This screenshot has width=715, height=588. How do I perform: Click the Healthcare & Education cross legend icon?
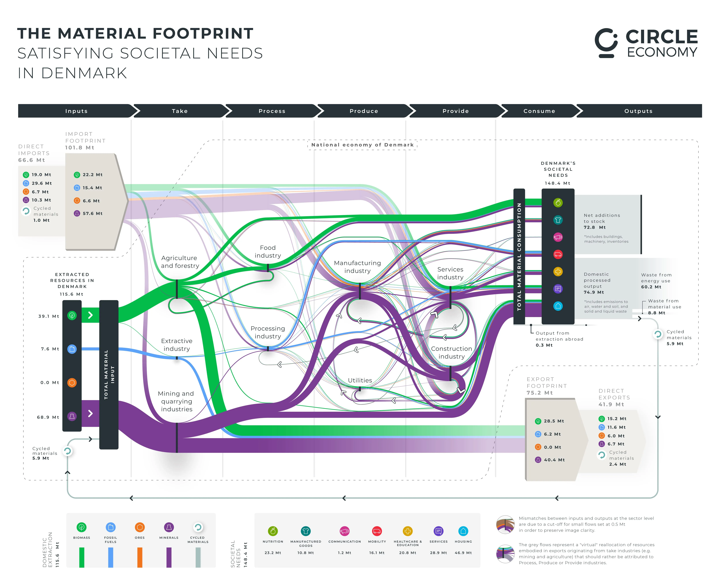coord(408,531)
